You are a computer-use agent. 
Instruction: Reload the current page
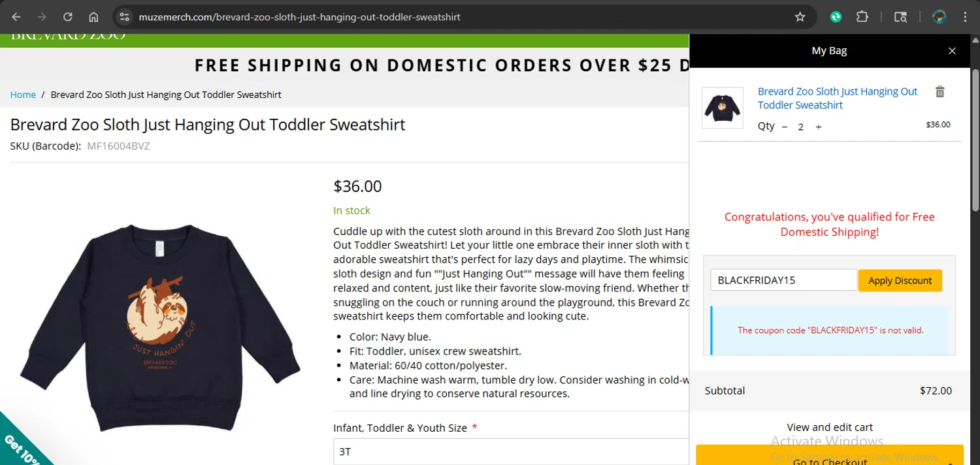click(68, 17)
